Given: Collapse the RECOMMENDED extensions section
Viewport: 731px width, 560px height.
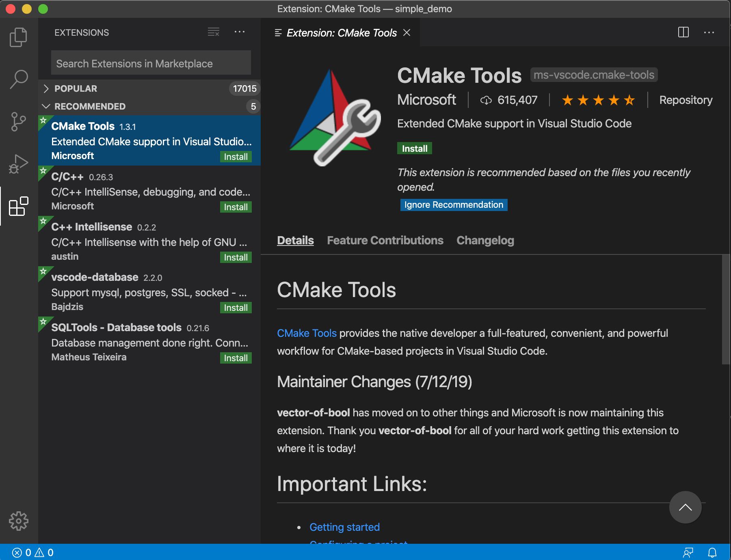Looking at the screenshot, I should click(x=89, y=106).
